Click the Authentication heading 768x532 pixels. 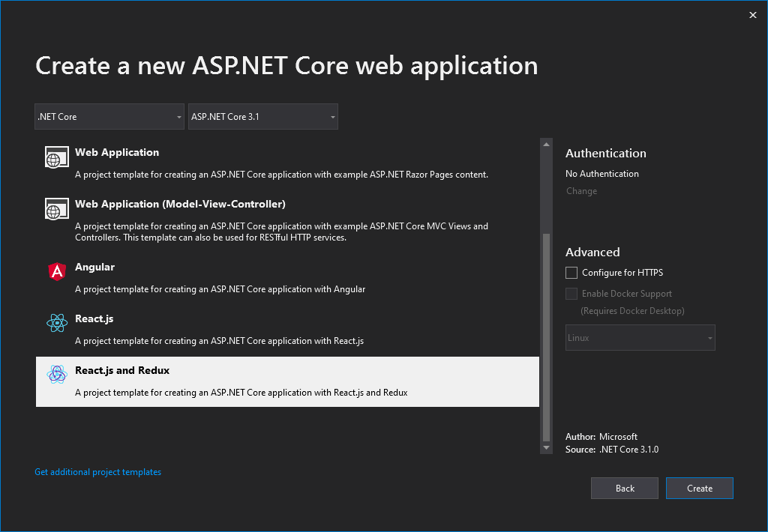(x=606, y=153)
